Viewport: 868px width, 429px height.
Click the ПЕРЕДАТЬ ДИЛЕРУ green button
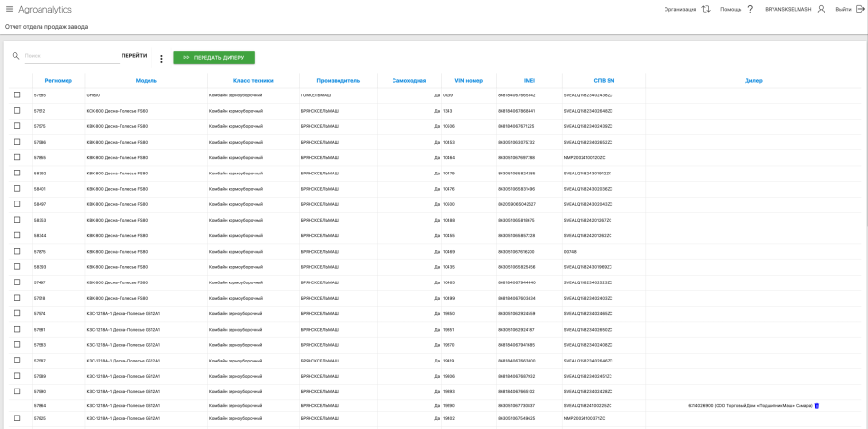point(214,57)
